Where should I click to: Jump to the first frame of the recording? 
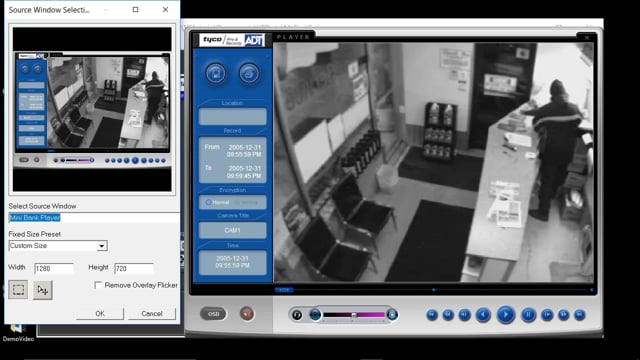click(432, 315)
